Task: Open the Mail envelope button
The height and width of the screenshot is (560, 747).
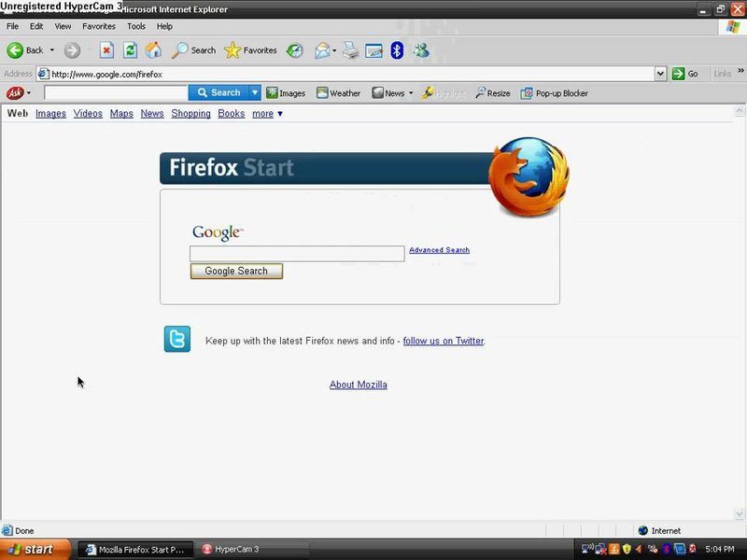Action: click(x=322, y=50)
